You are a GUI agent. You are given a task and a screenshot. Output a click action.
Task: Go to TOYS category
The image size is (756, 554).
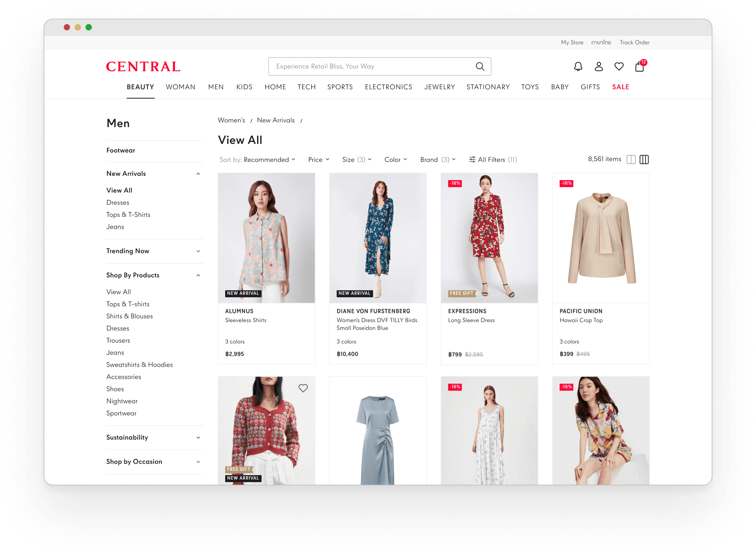(x=530, y=87)
